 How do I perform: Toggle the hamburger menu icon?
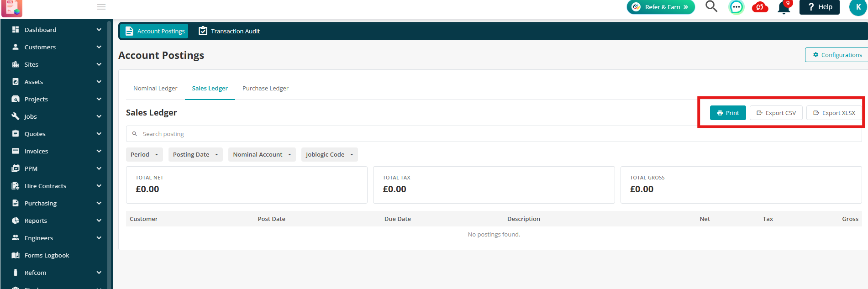click(101, 7)
